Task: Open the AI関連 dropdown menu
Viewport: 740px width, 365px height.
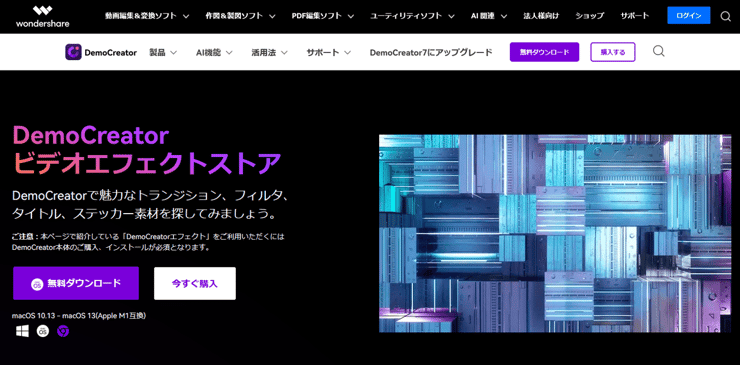Action: tap(488, 16)
